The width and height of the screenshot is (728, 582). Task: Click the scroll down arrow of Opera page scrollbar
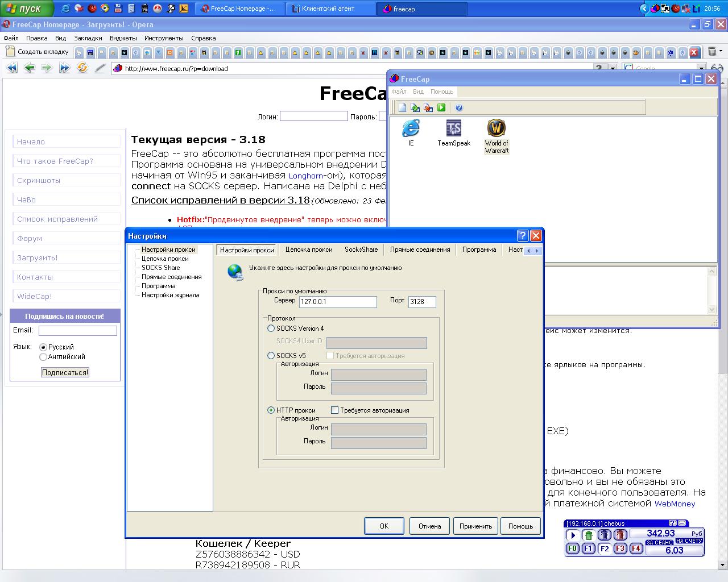click(723, 565)
